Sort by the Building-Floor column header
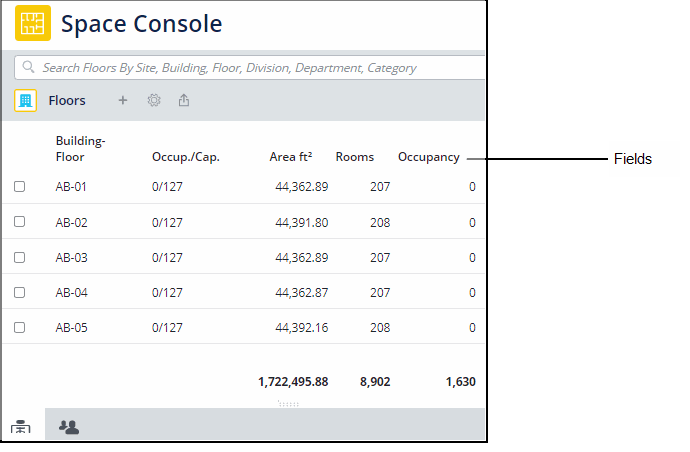Screen dimensions: 690x452 (x=80, y=149)
